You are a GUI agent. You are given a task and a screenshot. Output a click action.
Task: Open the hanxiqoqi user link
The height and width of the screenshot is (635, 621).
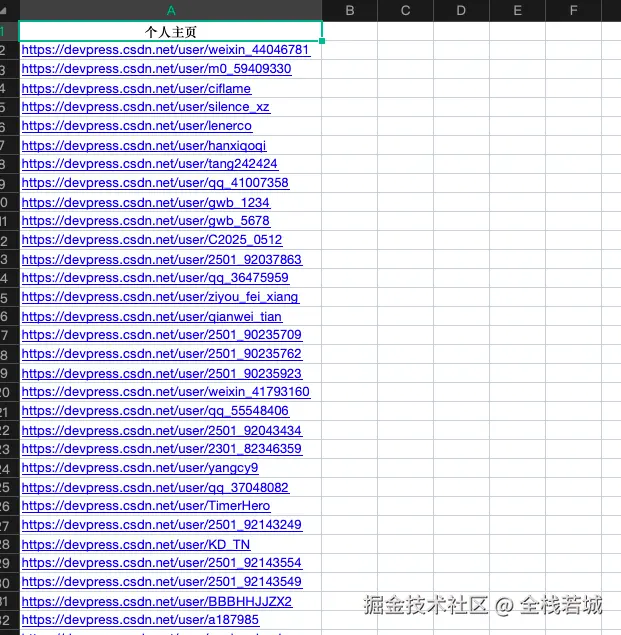click(x=144, y=145)
